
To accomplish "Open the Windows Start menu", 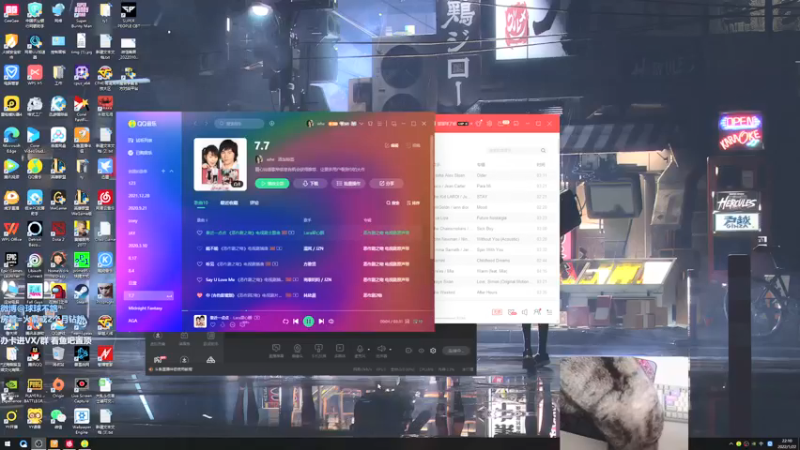I will click(x=7, y=444).
